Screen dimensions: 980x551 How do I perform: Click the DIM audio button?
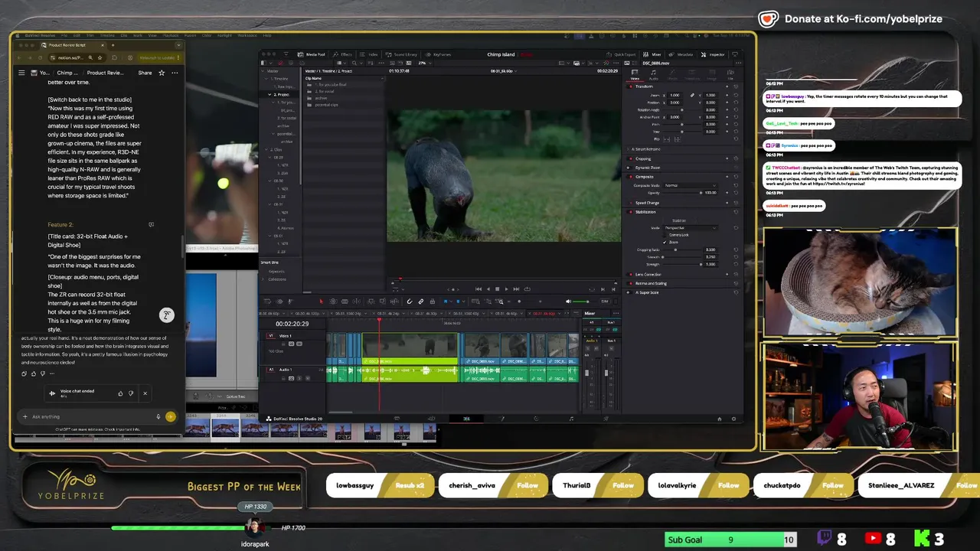(x=604, y=302)
